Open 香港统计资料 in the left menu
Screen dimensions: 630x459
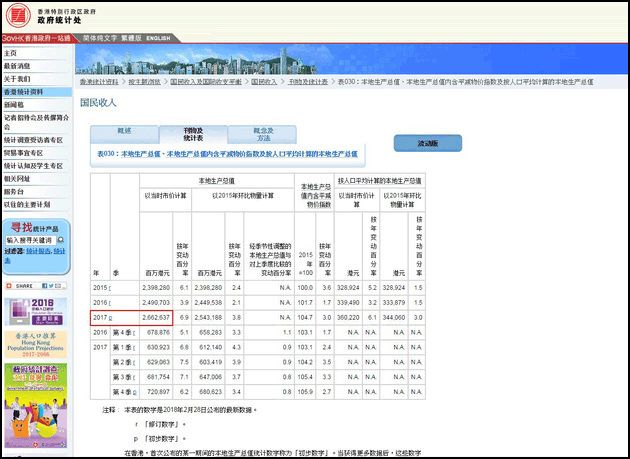[23, 92]
